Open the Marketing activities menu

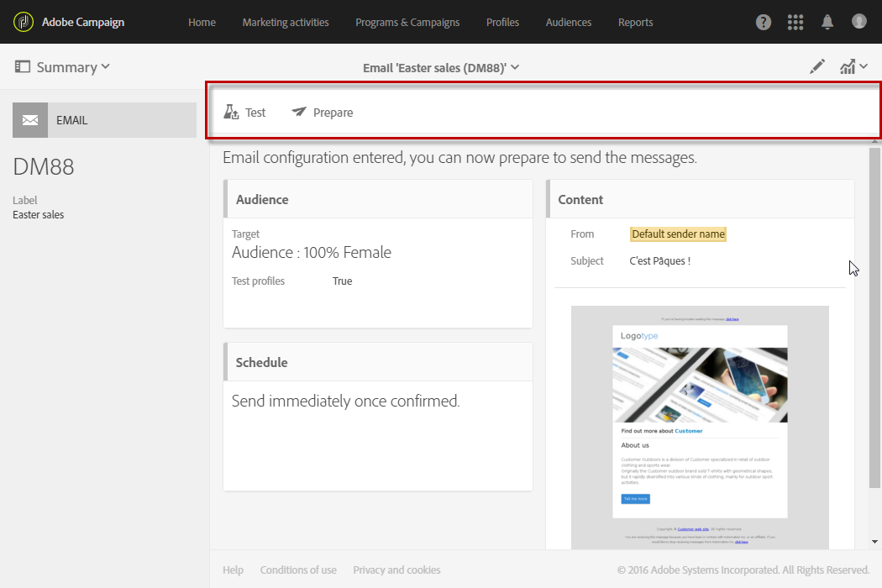pyautogui.click(x=286, y=23)
